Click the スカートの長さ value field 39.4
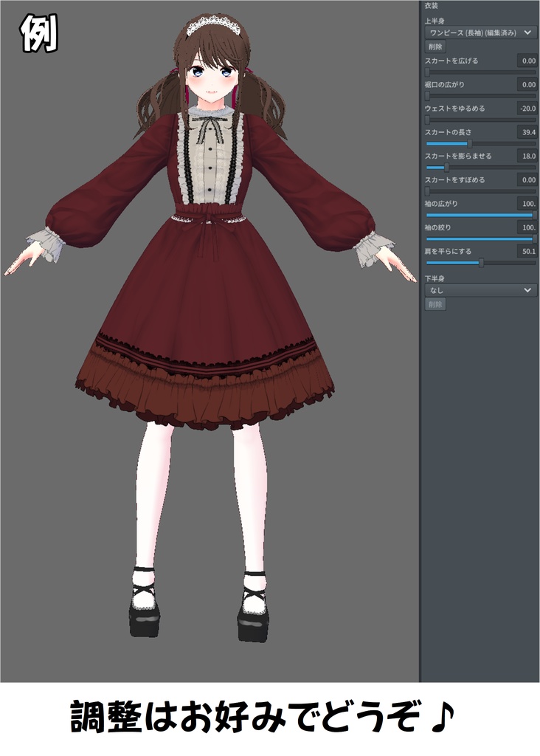Screen dimensions: 540x756 point(527,132)
